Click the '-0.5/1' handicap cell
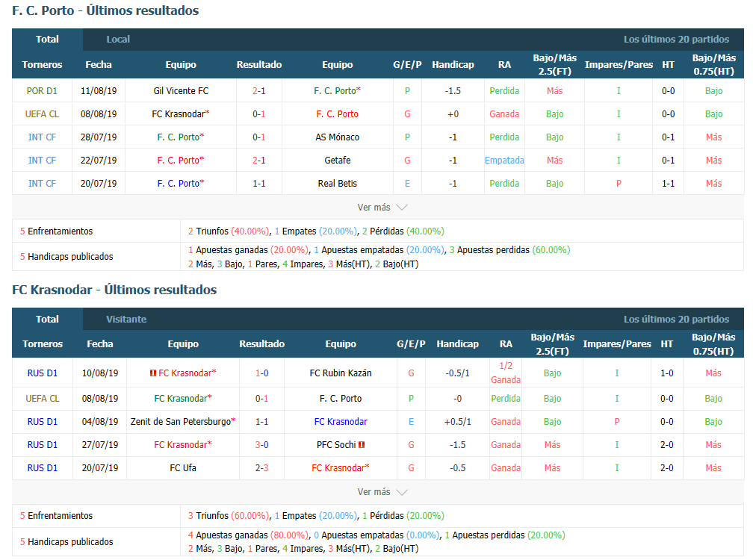Screen dimensions: 753x560 (458, 373)
